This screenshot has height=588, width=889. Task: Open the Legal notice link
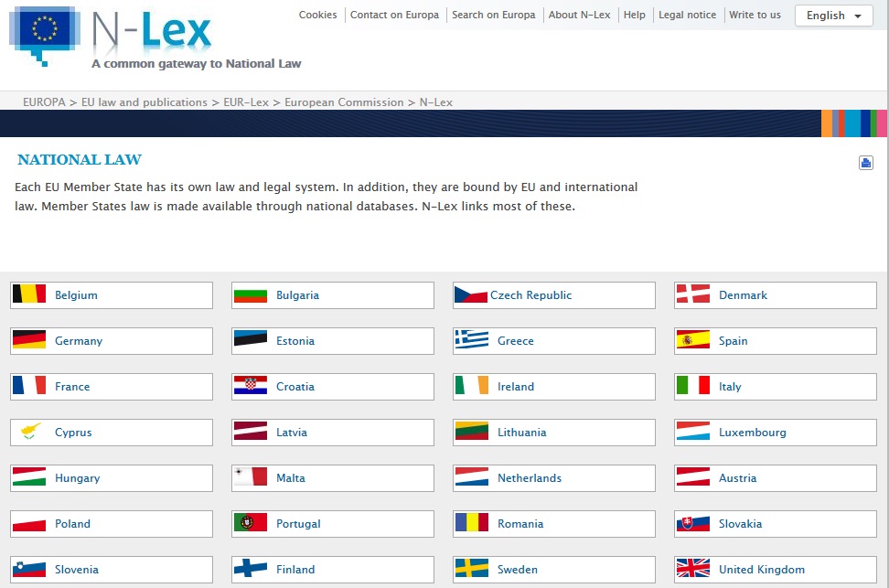[687, 15]
